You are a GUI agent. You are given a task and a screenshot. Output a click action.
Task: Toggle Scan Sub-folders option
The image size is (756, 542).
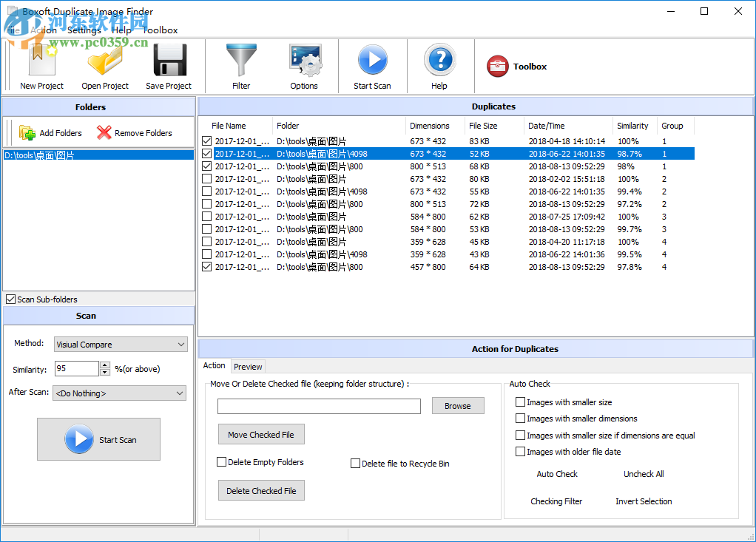point(10,299)
